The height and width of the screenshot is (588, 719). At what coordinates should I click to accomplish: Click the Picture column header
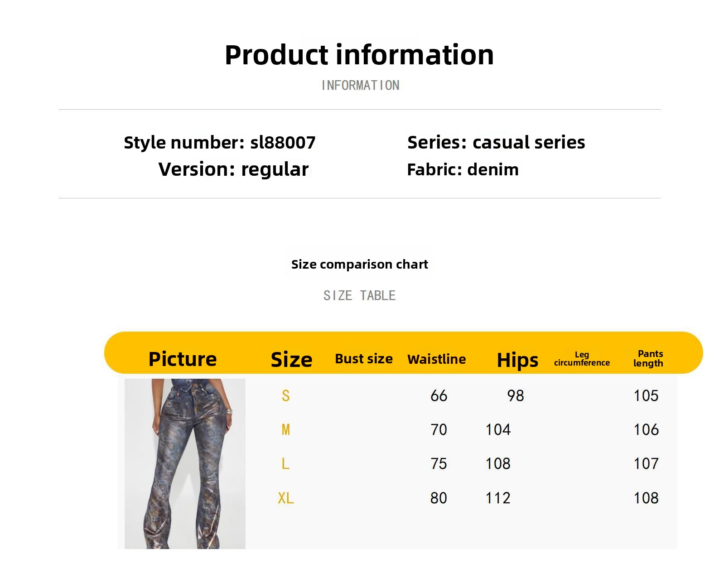coord(183,359)
